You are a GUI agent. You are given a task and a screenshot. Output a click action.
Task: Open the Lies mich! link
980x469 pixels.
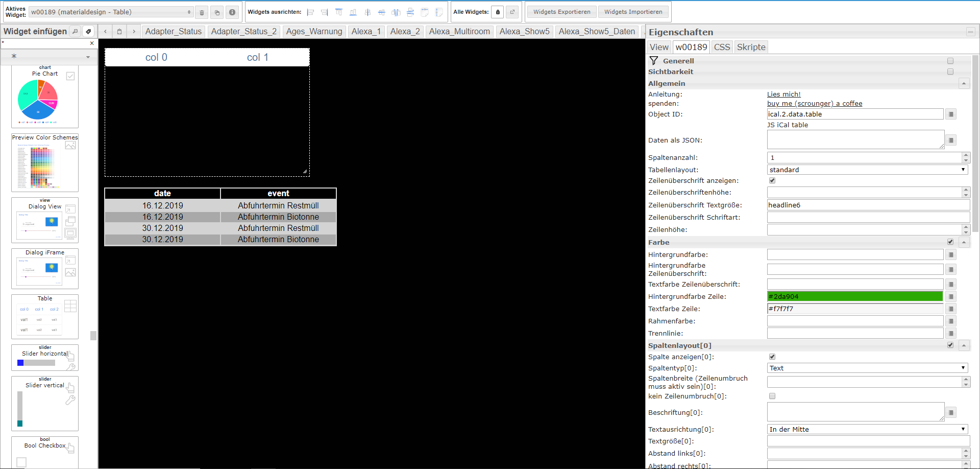point(783,94)
